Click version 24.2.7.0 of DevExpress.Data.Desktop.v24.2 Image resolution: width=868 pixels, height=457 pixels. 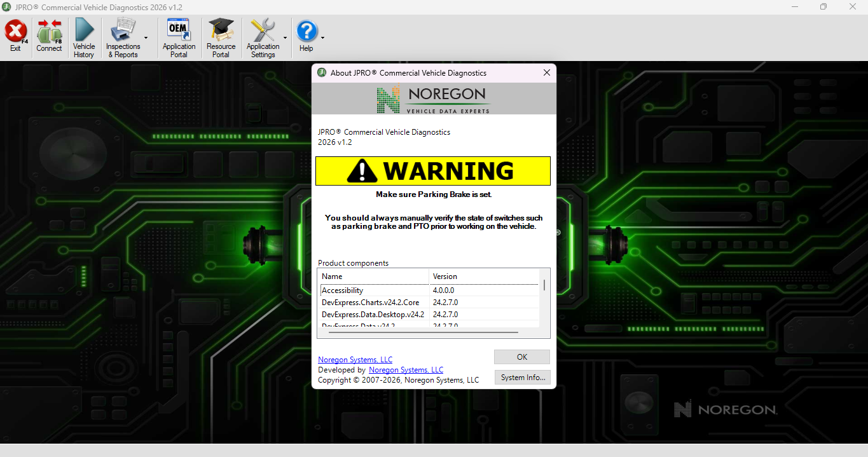click(445, 315)
